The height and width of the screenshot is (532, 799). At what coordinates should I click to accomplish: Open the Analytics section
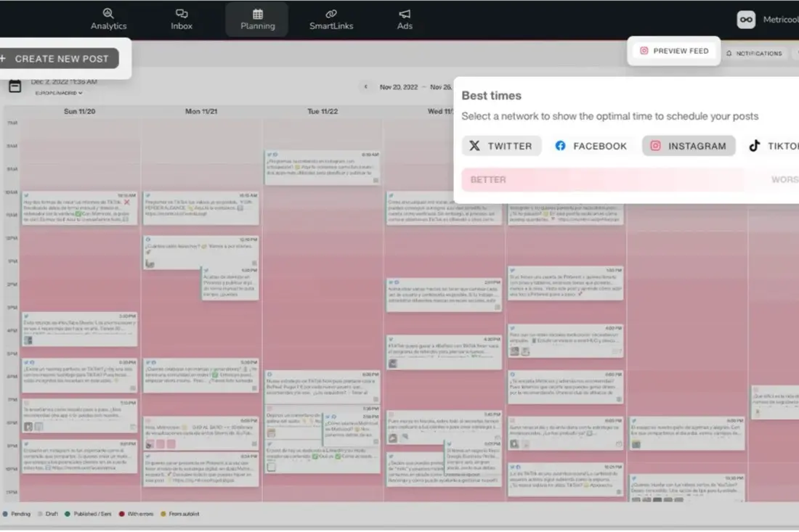(x=108, y=20)
